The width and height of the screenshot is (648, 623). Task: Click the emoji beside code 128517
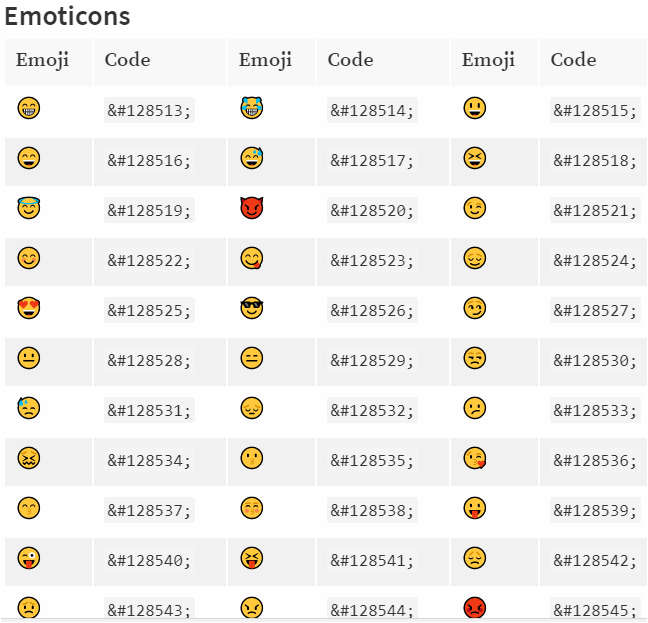(252, 159)
